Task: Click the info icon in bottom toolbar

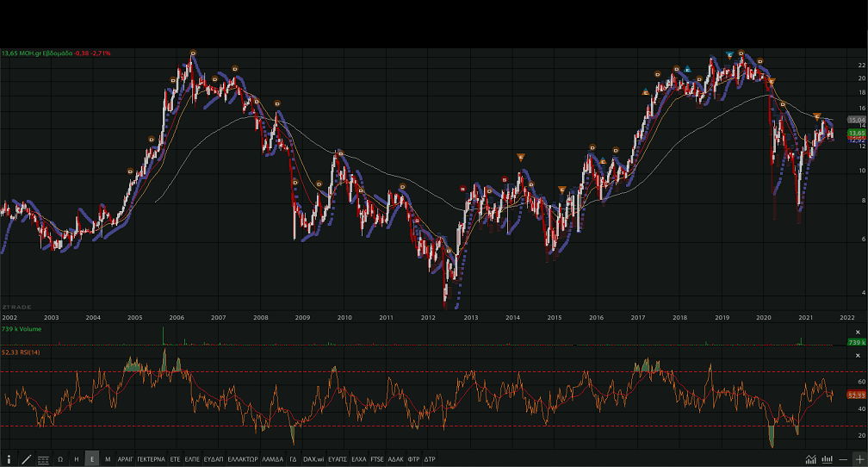Action: click(9, 459)
